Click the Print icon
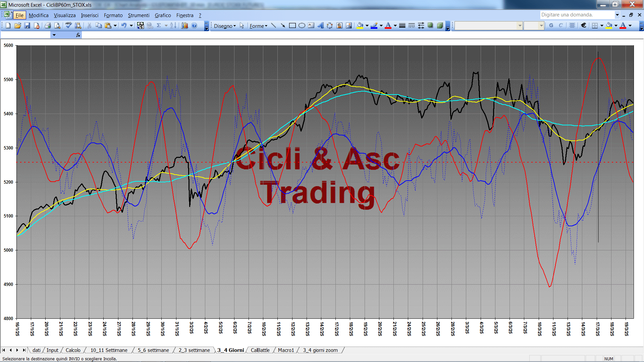 [x=48, y=25]
